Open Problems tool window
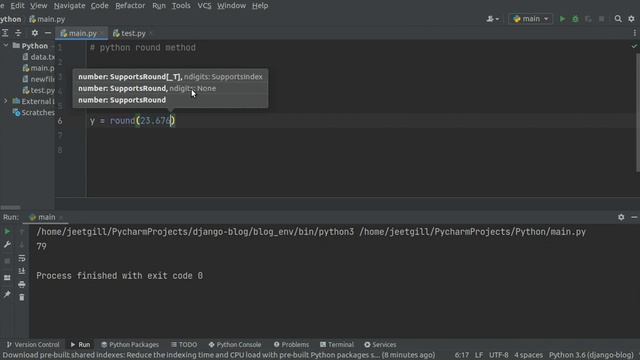 point(291,344)
